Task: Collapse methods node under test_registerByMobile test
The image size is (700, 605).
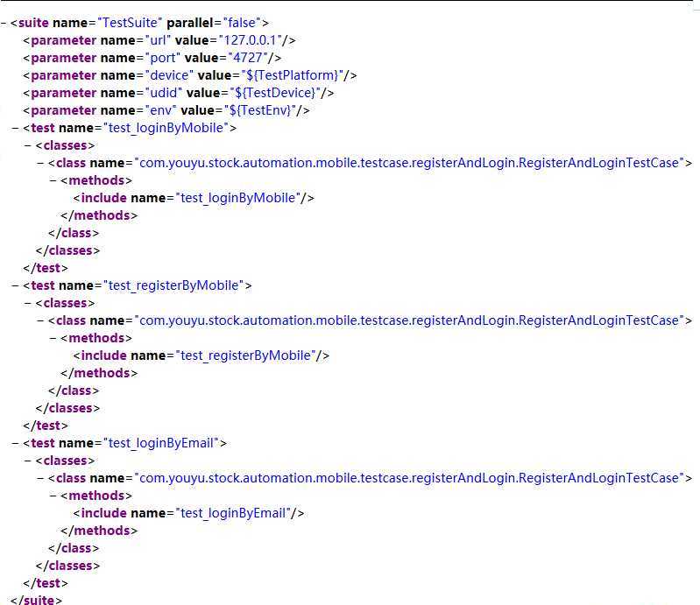Action: pyautogui.click(x=53, y=338)
